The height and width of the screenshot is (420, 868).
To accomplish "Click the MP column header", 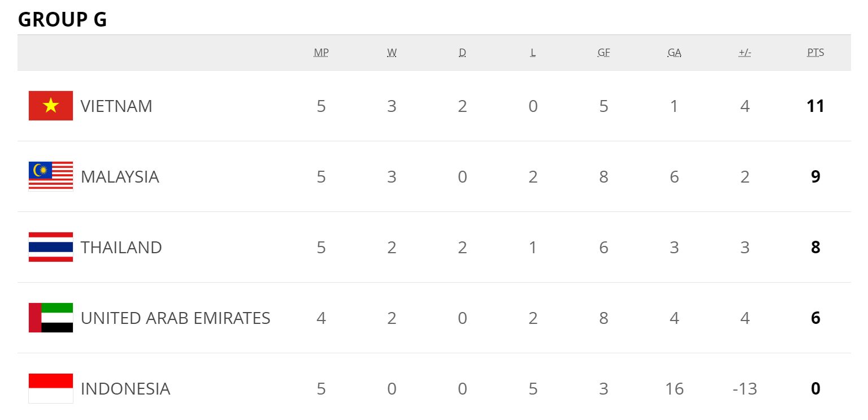I will [321, 53].
